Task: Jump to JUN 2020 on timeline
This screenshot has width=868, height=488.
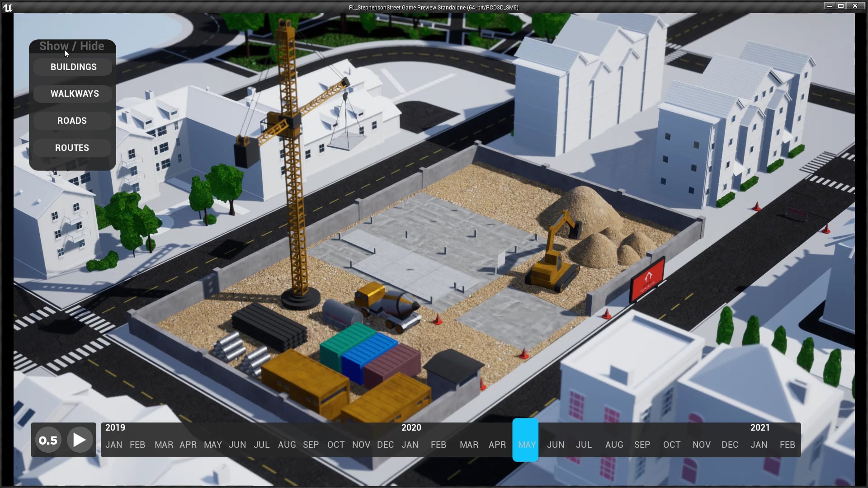Action: [x=556, y=445]
